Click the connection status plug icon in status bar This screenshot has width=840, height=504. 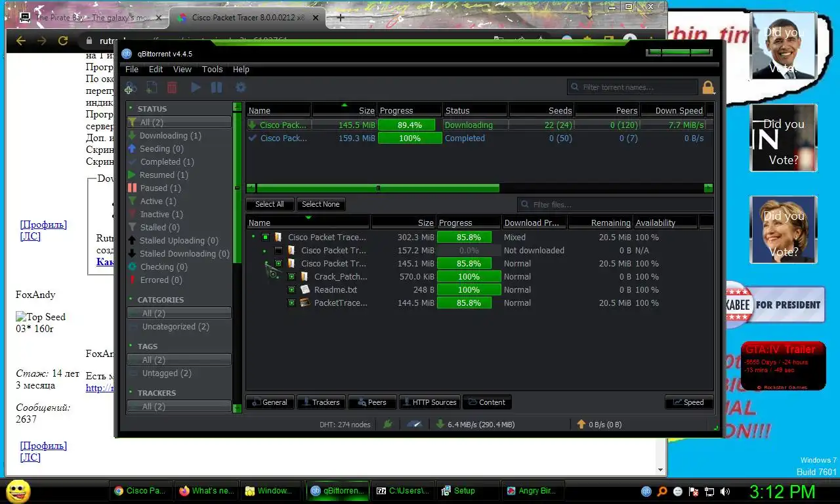pos(388,425)
